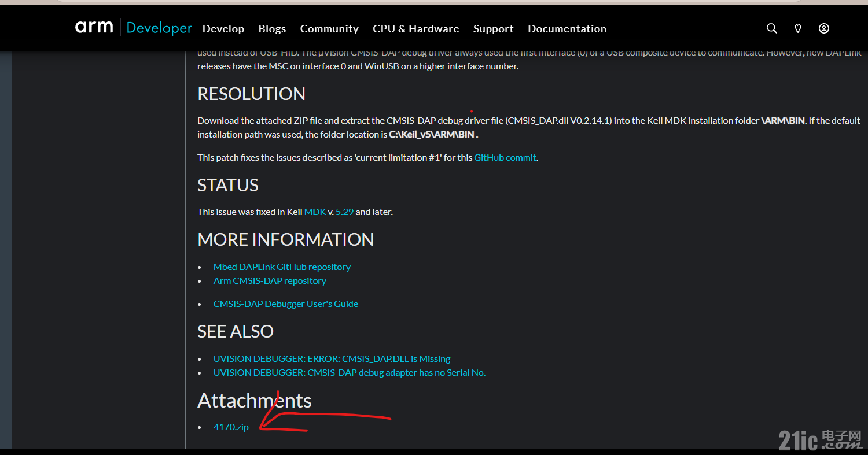
Task: Open the CMSIS_DAP.DLL is Missing article
Action: tap(332, 358)
